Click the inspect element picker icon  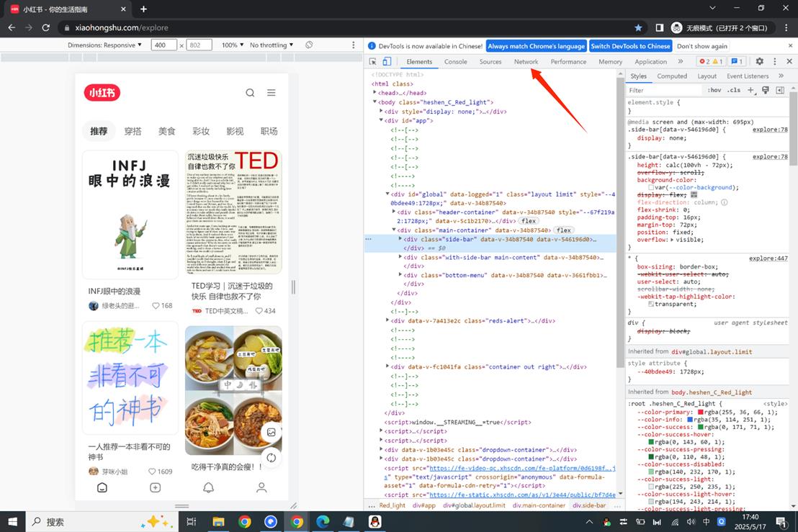(x=372, y=61)
